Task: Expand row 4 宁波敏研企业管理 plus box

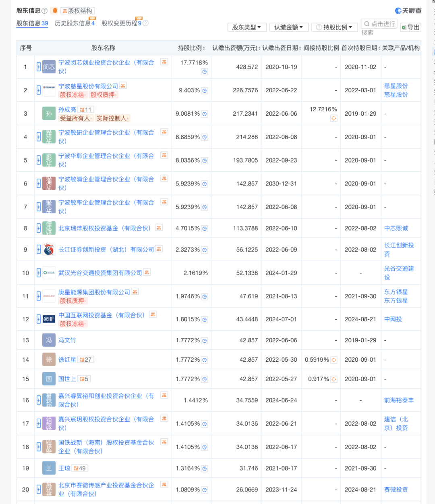Action: click(39, 137)
